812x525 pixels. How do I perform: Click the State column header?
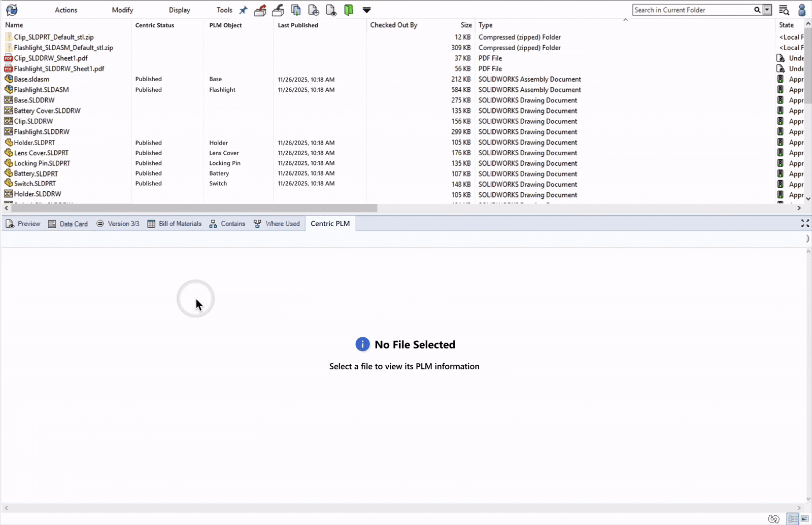tap(787, 25)
